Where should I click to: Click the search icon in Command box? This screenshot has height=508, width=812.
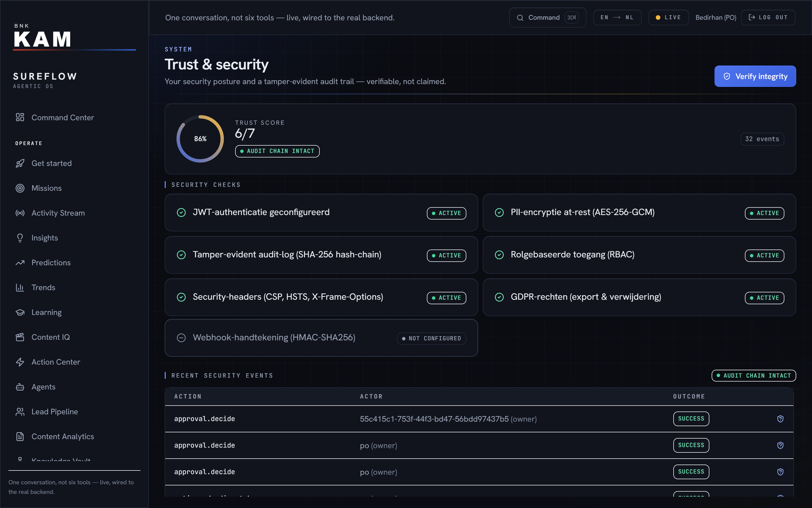(520, 18)
